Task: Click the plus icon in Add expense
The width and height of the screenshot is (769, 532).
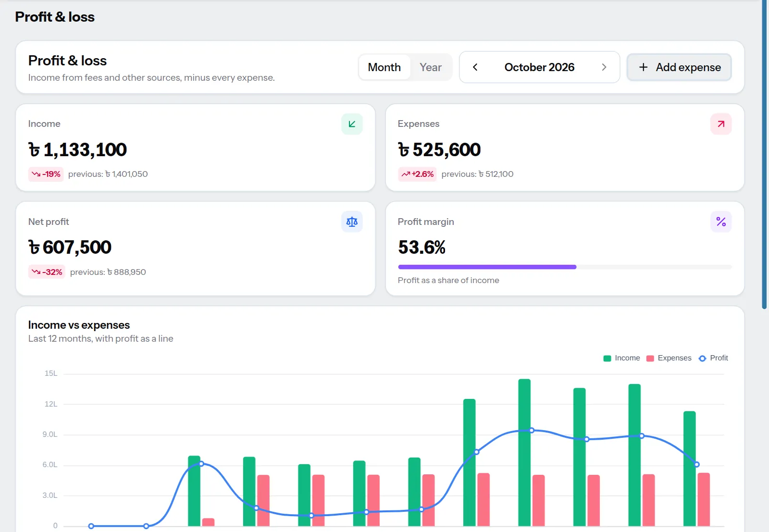Action: point(644,67)
